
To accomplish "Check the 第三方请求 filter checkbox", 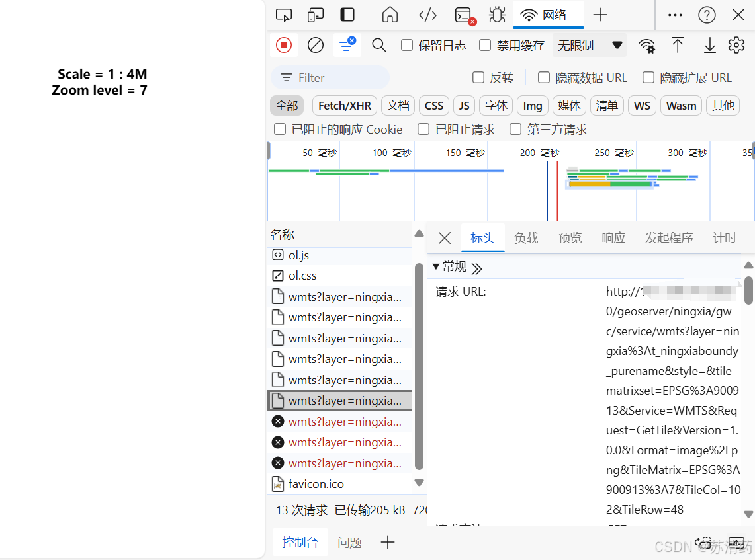I will pos(515,129).
